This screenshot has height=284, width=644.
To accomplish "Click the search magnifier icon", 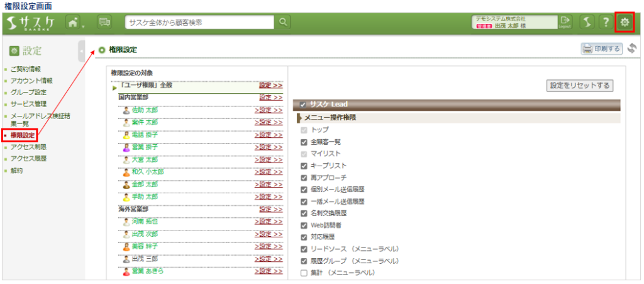I will (x=283, y=22).
